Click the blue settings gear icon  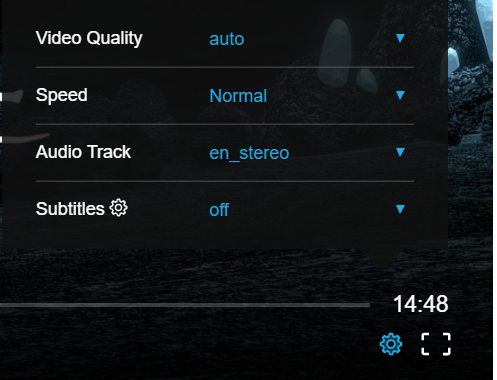click(x=391, y=344)
